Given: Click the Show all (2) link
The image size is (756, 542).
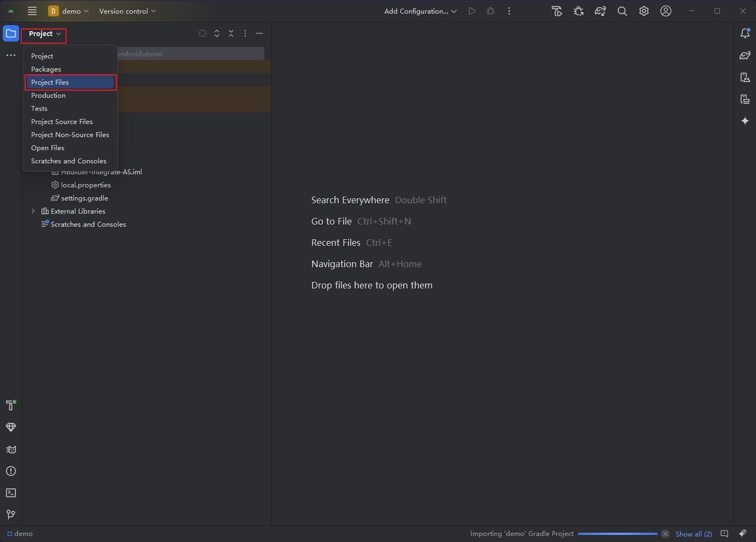Looking at the screenshot, I should pos(693,534).
